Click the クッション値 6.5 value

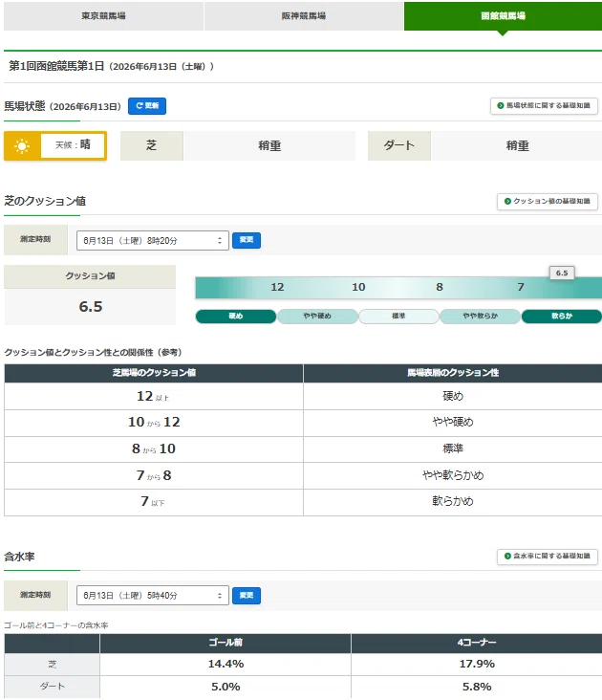click(91, 307)
